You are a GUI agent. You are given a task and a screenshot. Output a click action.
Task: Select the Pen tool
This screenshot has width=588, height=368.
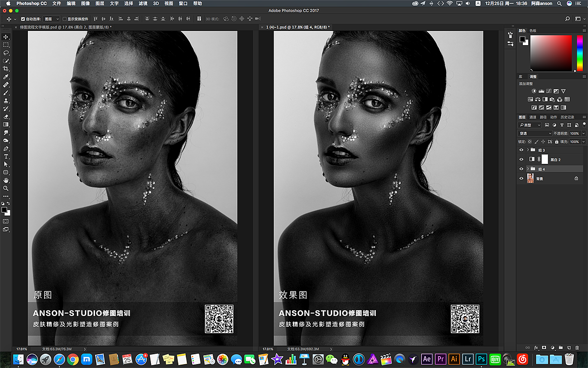coord(6,148)
